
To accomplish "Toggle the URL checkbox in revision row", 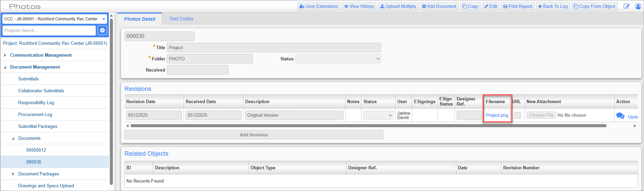I will click(518, 115).
